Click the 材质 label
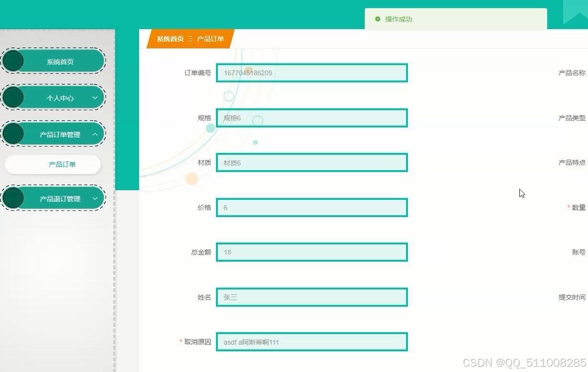 204,163
